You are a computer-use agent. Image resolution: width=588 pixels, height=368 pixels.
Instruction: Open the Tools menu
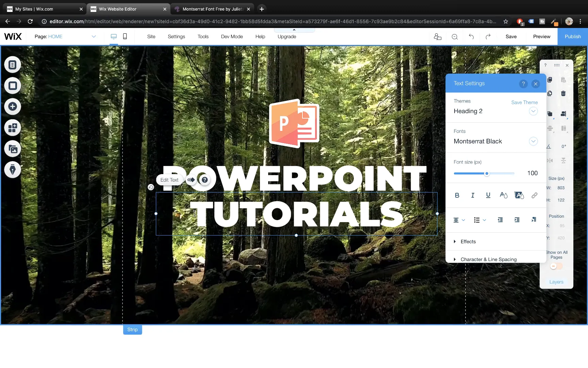(x=203, y=36)
